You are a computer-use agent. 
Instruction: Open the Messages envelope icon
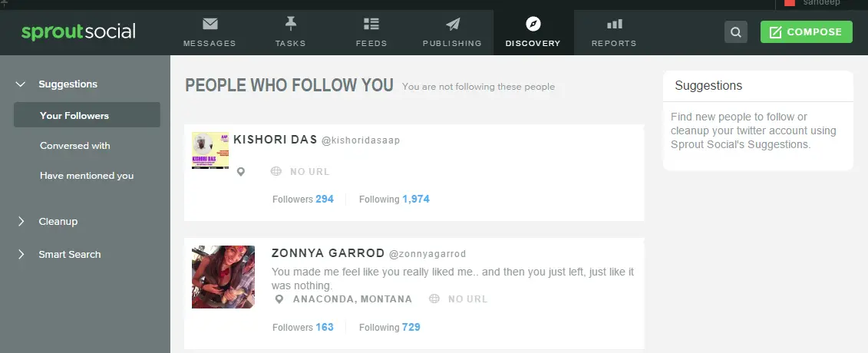coord(210,24)
